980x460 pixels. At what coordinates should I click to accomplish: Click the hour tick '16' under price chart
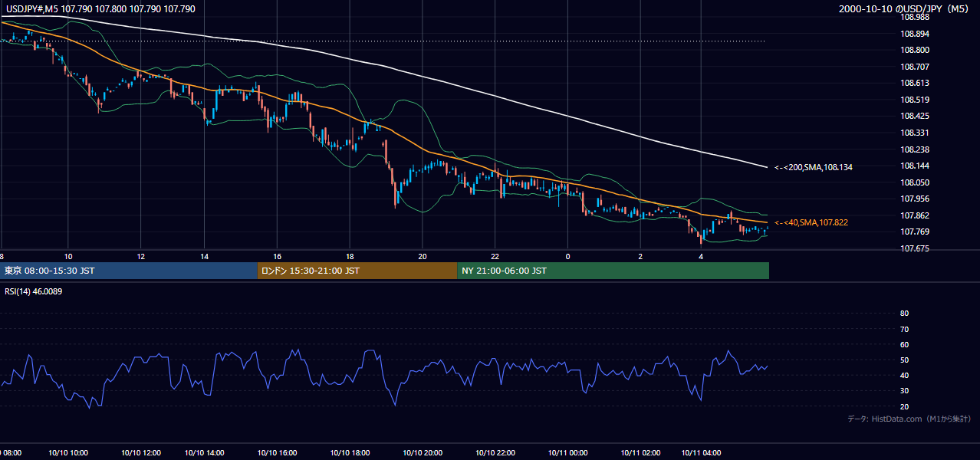[x=277, y=256]
